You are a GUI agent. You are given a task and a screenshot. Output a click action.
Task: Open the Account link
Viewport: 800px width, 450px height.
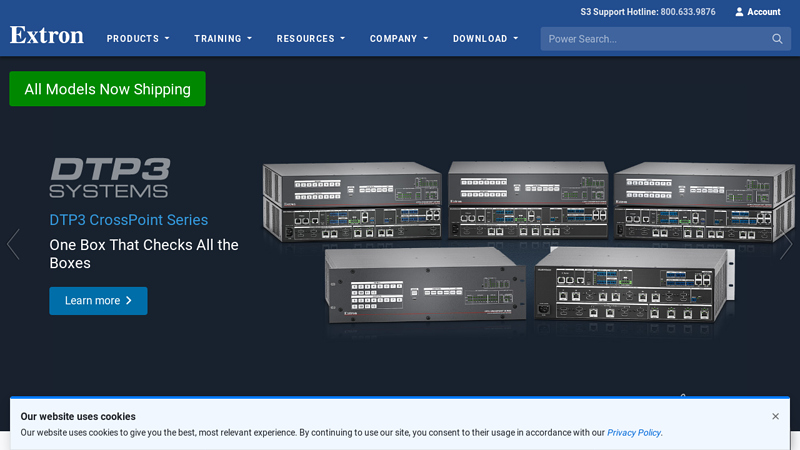[x=758, y=12]
